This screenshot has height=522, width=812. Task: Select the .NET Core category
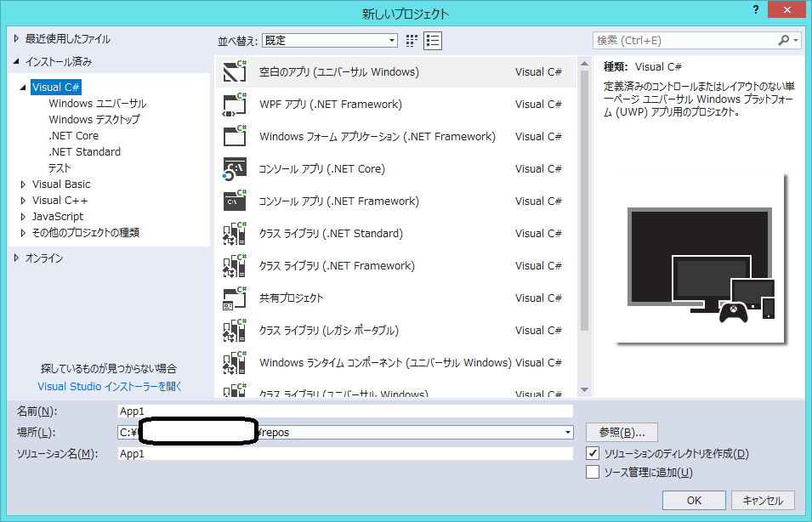point(73,136)
